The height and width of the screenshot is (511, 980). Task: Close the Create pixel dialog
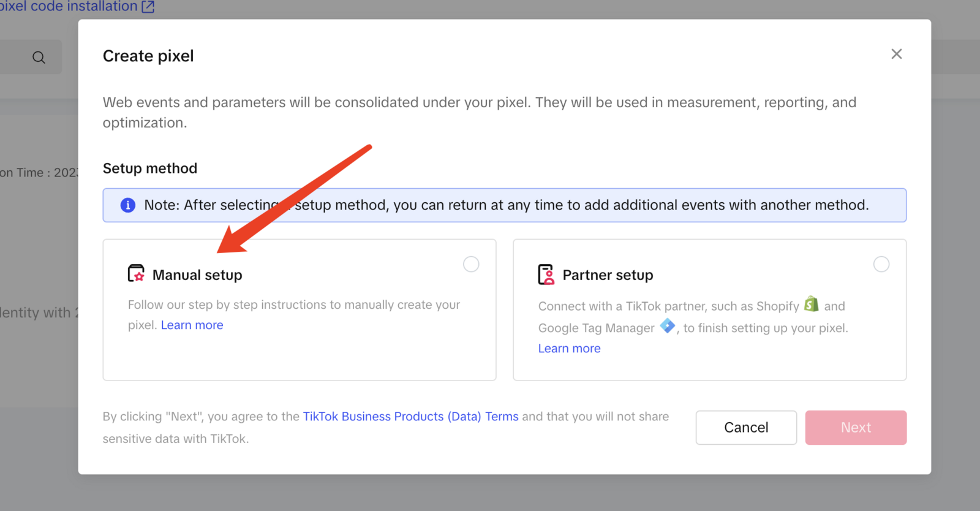[896, 54]
